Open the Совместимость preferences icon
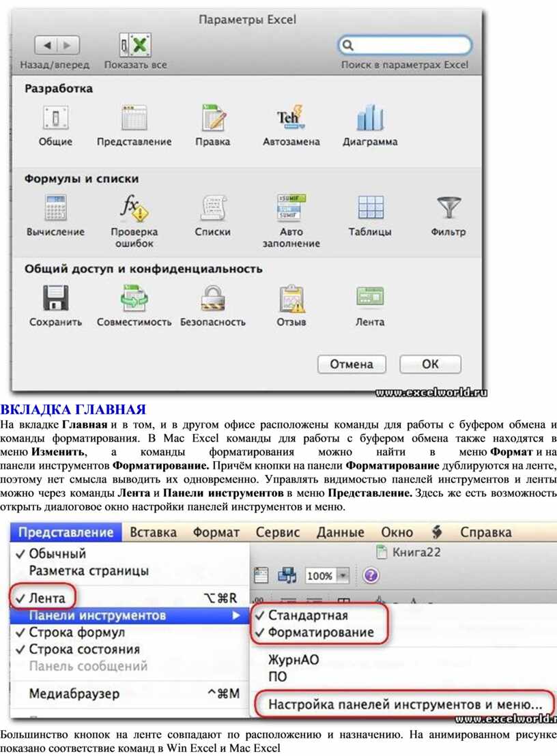 [134, 298]
